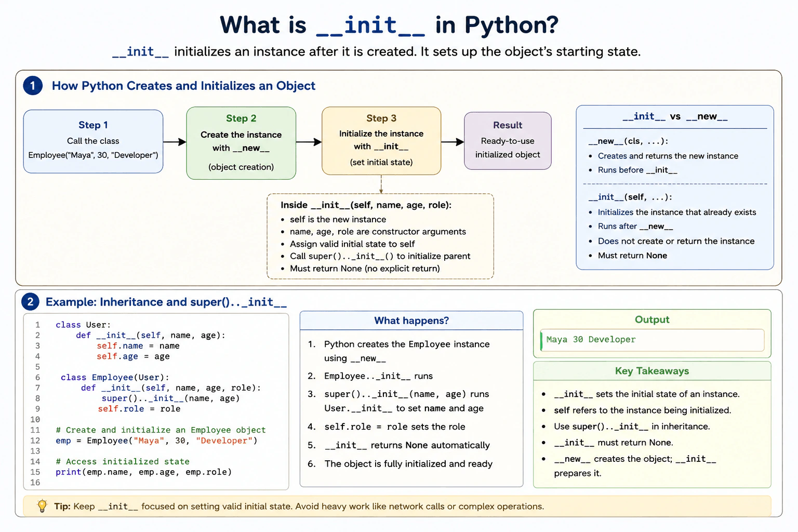Click the "Step 2" Create the instance box
This screenshot has height=532, width=798.
[x=241, y=143]
